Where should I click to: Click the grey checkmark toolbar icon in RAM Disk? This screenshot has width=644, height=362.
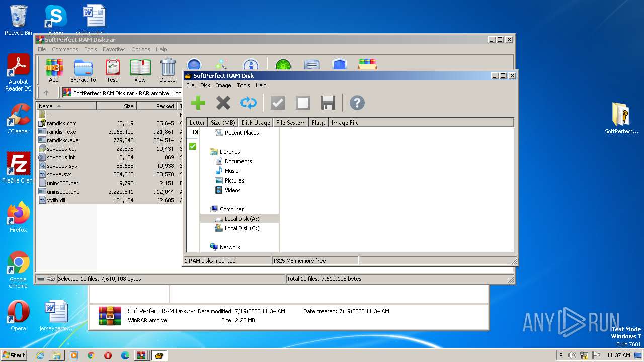point(278,103)
